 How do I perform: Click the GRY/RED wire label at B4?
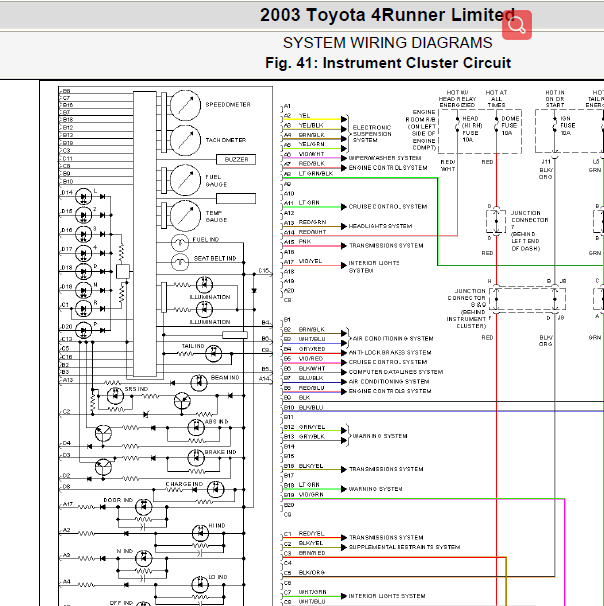312,349
